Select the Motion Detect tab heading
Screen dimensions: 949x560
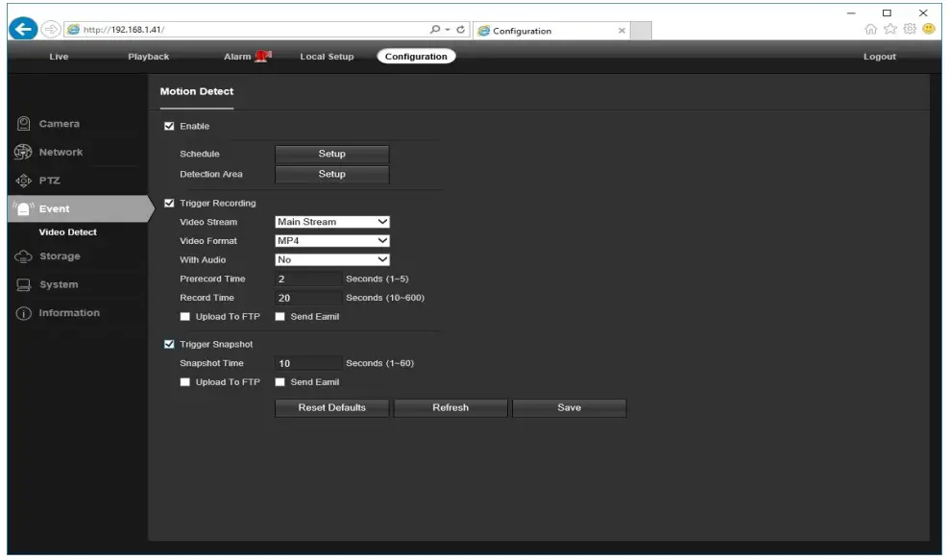coord(197,91)
